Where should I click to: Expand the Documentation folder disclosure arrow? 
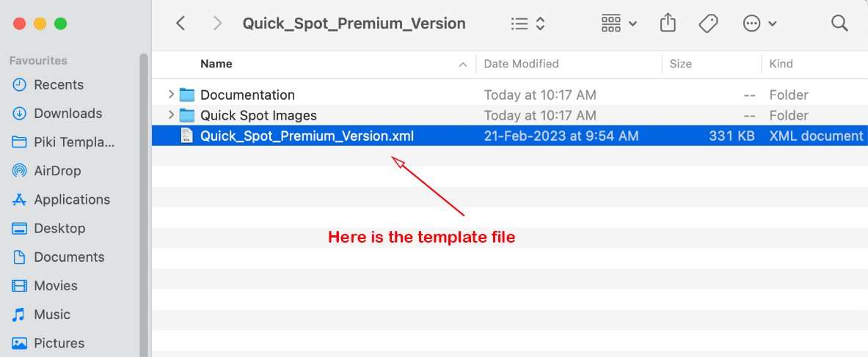(171, 95)
